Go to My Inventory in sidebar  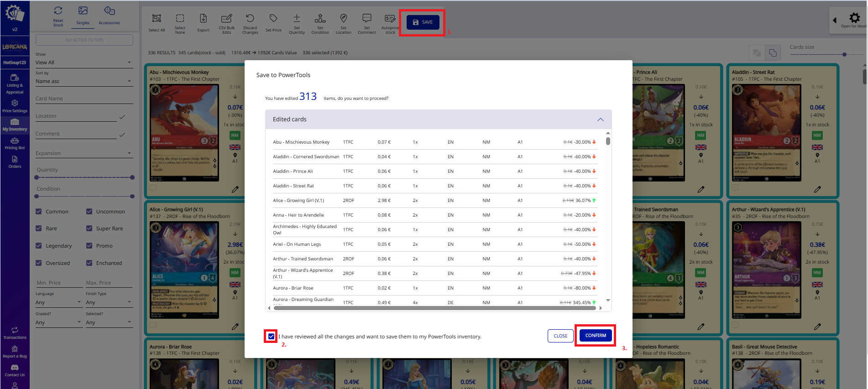click(x=15, y=124)
